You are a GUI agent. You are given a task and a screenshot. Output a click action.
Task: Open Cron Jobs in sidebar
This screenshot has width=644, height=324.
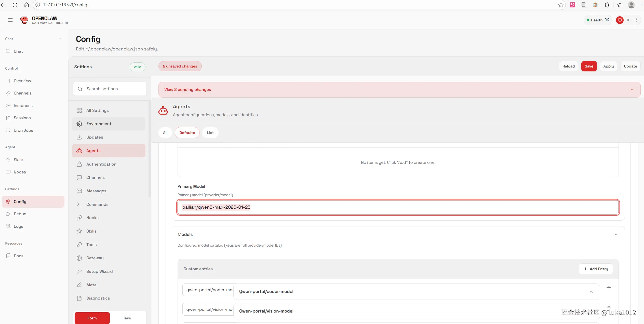(23, 130)
